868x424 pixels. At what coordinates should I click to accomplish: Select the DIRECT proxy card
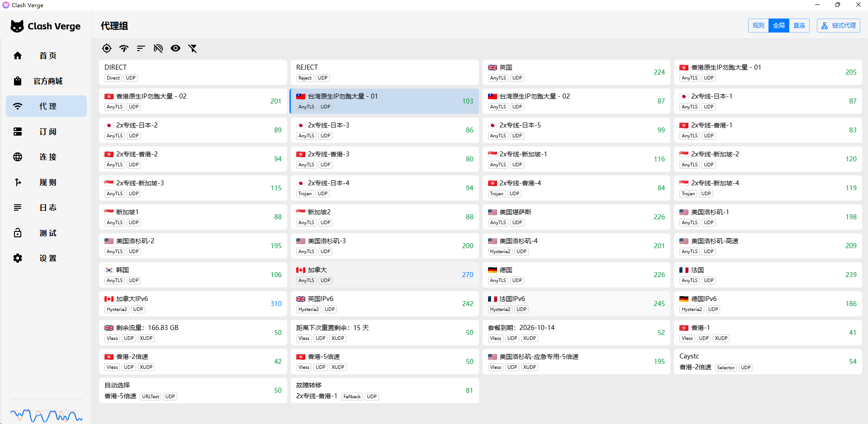[193, 72]
